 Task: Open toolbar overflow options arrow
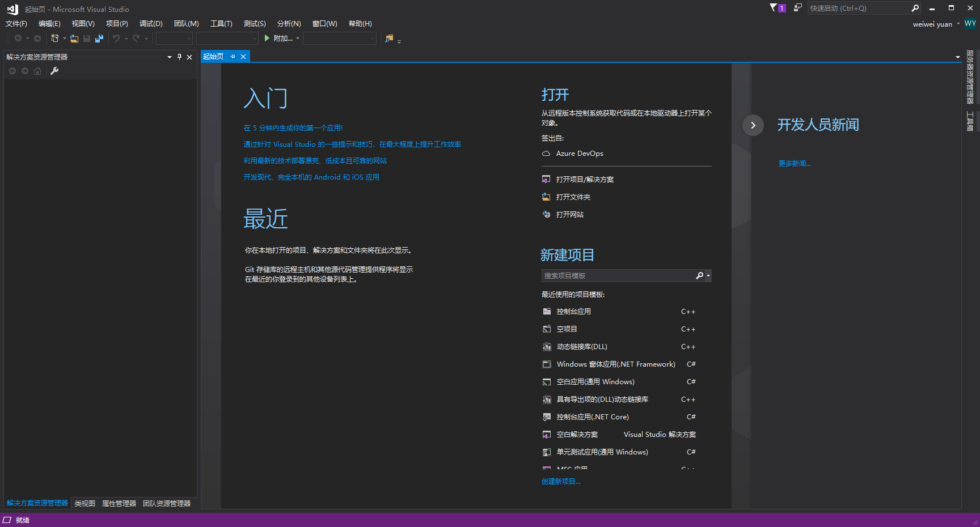[x=399, y=41]
